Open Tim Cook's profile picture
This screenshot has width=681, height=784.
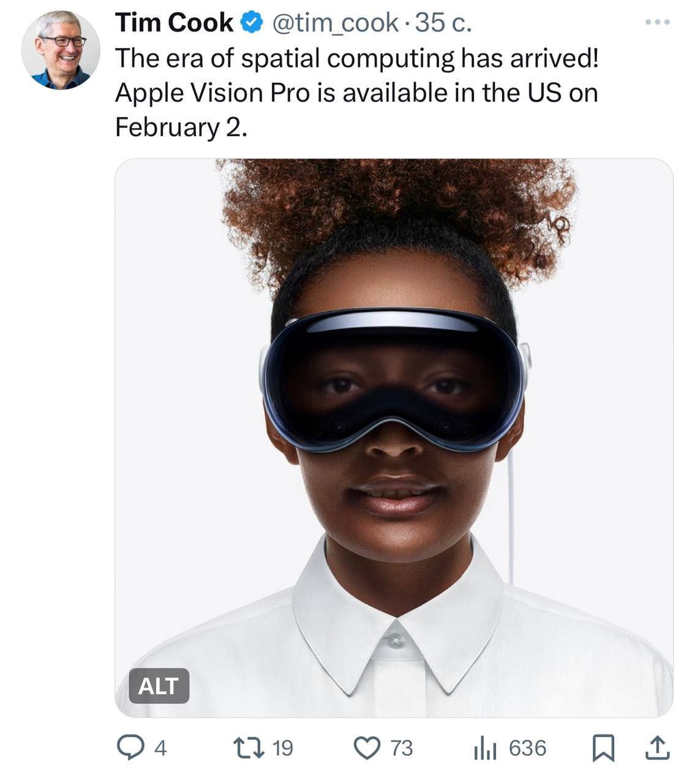(61, 50)
